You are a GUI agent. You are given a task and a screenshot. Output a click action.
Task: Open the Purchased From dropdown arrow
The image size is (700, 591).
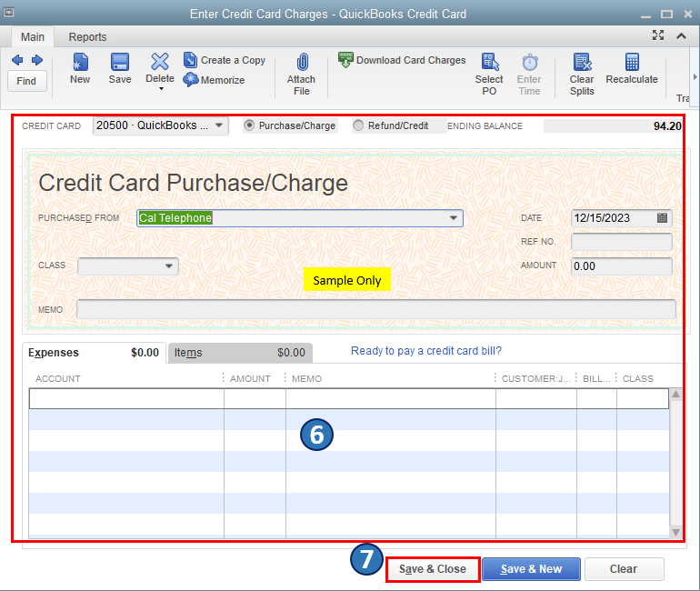453,218
